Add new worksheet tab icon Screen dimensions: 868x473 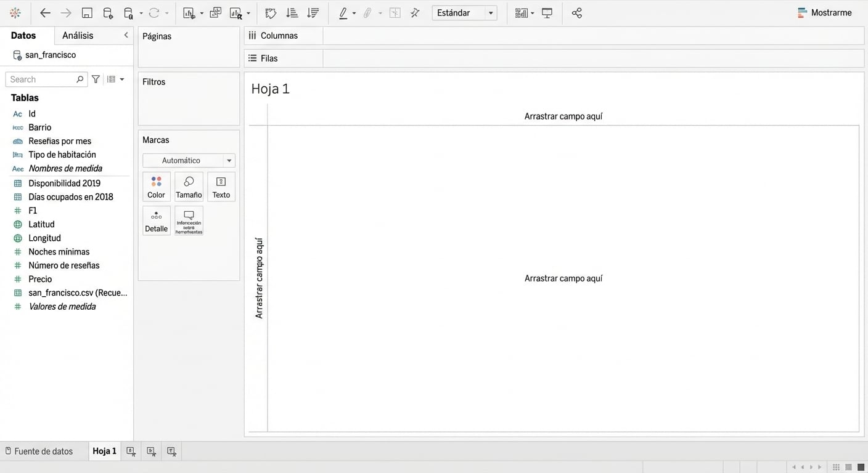click(x=131, y=451)
